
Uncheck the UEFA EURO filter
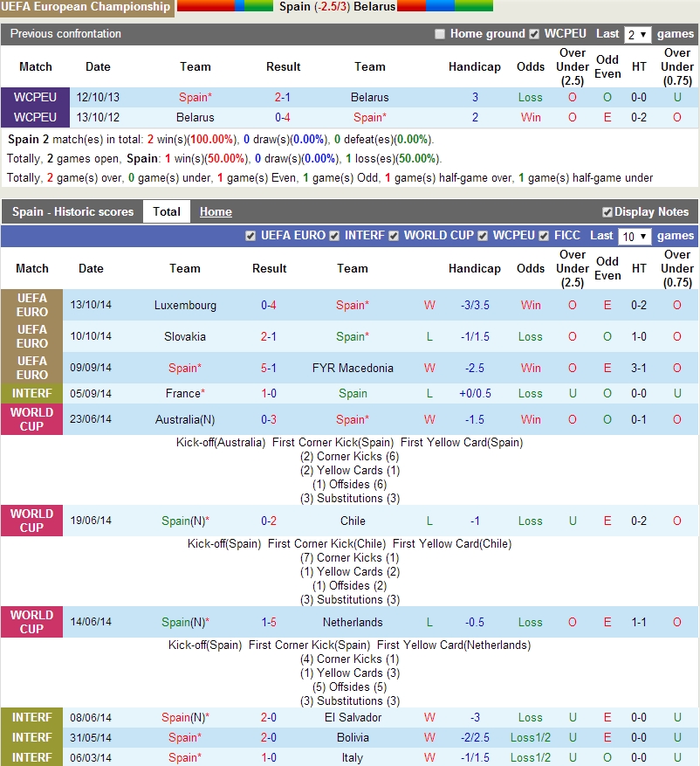(x=250, y=236)
